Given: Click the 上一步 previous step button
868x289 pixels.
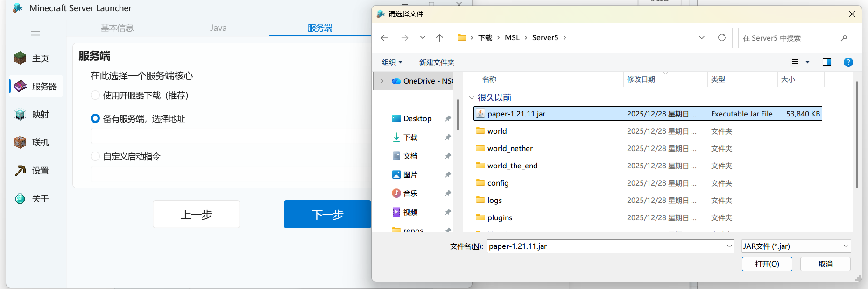Looking at the screenshot, I should click(196, 215).
